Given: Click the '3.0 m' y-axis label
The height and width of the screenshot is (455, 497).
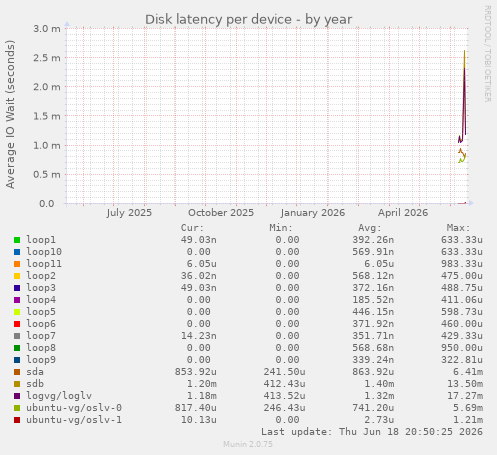Looking at the screenshot, I should [47, 29].
